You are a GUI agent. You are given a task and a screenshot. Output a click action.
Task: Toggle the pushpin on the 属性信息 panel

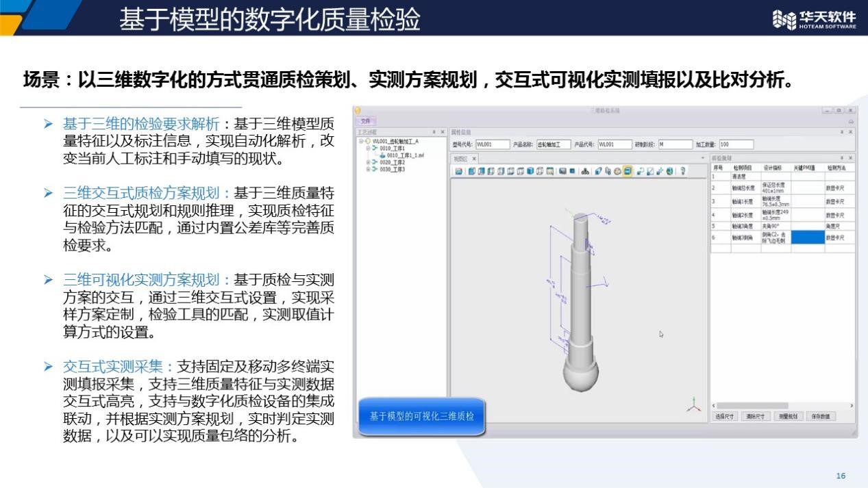(842, 132)
